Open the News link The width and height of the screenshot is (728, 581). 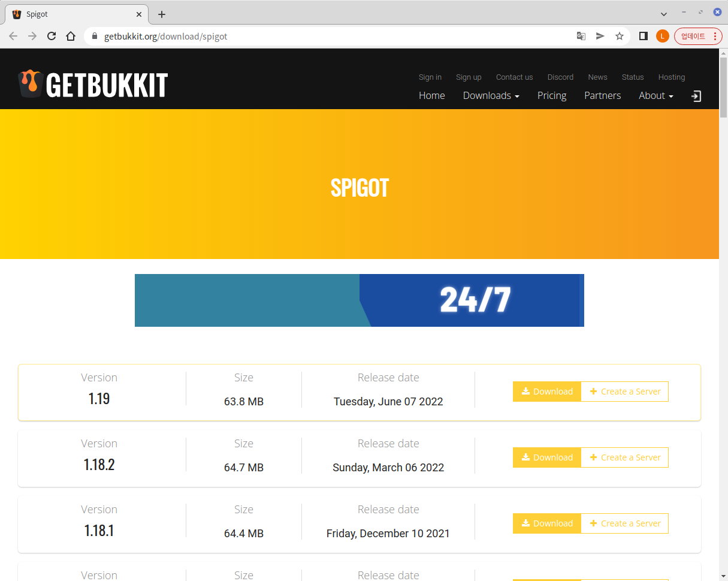[597, 77]
